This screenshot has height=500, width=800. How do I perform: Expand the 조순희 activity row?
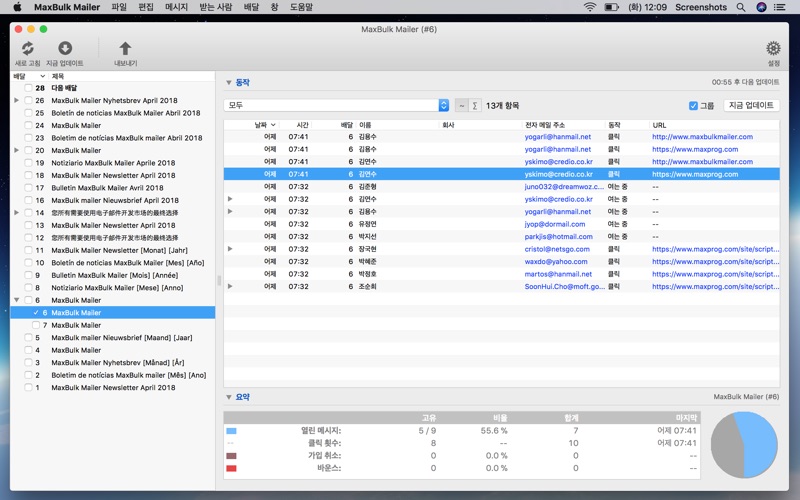230,286
